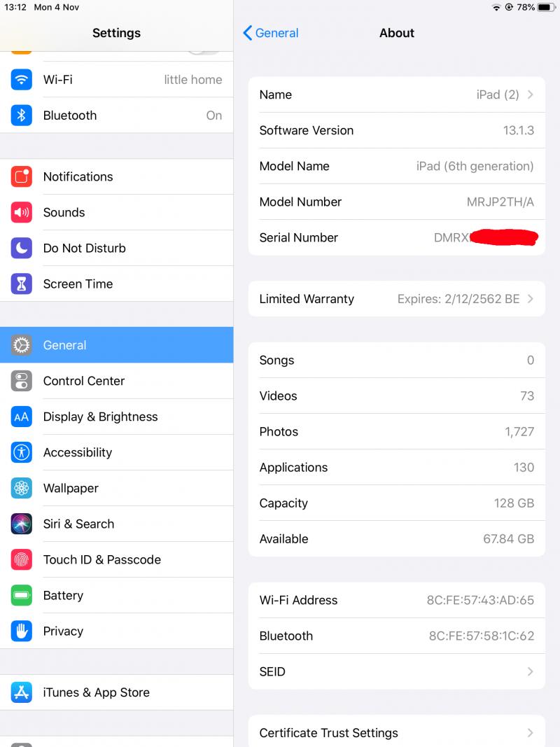Tap the Touch ID fingerprint icon
This screenshot has height=747, width=560.
click(x=22, y=560)
